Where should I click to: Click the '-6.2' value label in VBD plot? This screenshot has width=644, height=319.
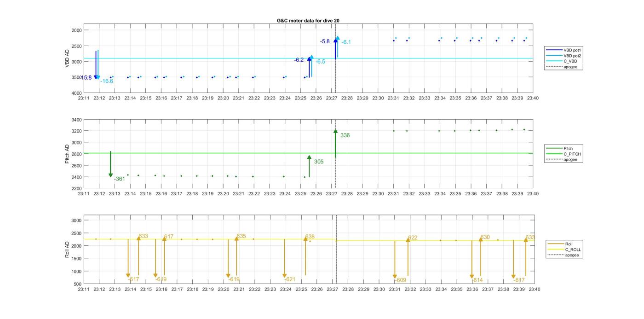point(299,60)
